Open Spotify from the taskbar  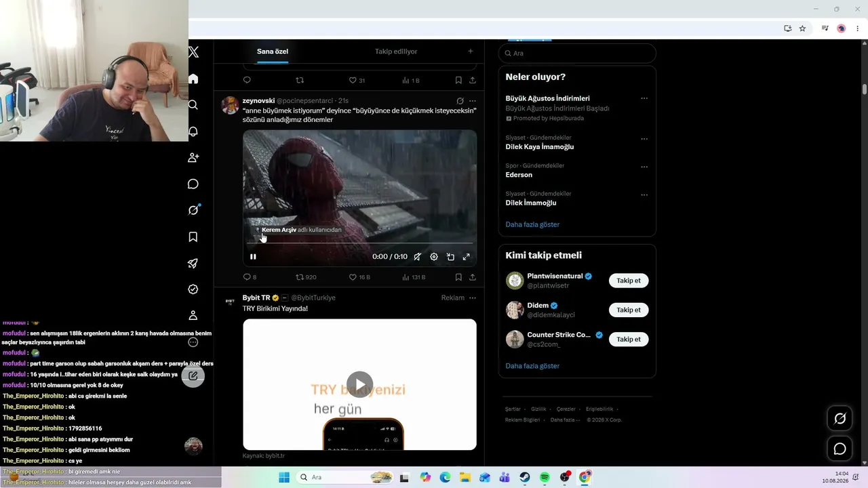(545, 477)
